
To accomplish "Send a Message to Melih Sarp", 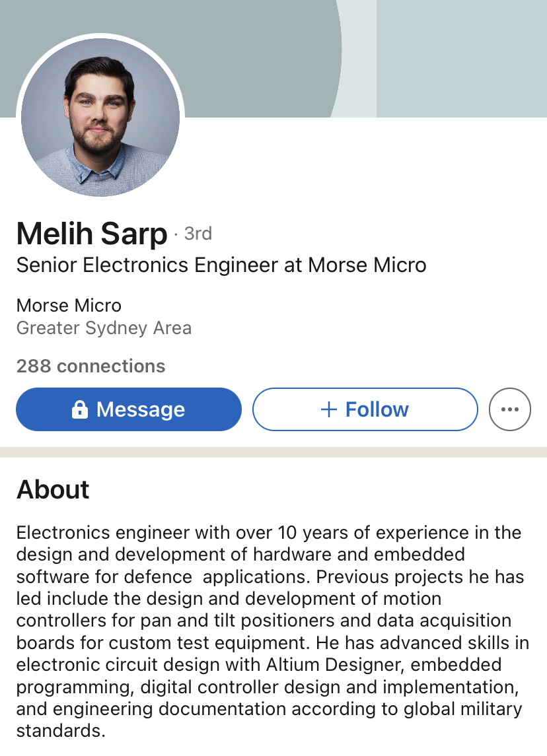I will 129,409.
